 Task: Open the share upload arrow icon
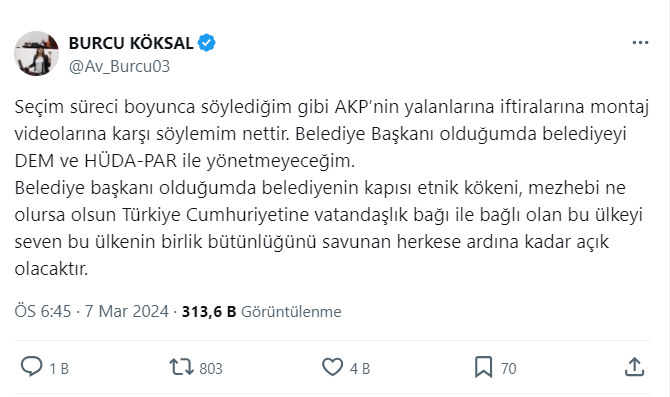[635, 367]
